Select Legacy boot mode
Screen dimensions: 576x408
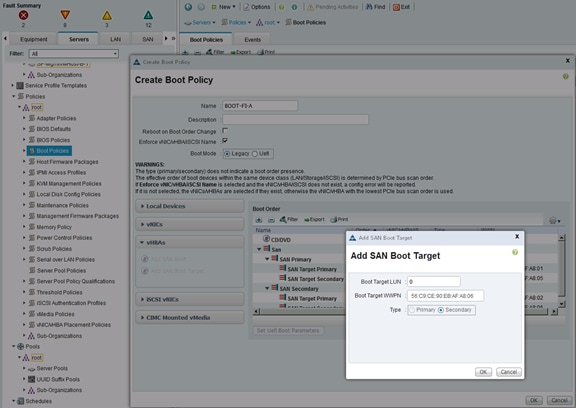(x=227, y=154)
